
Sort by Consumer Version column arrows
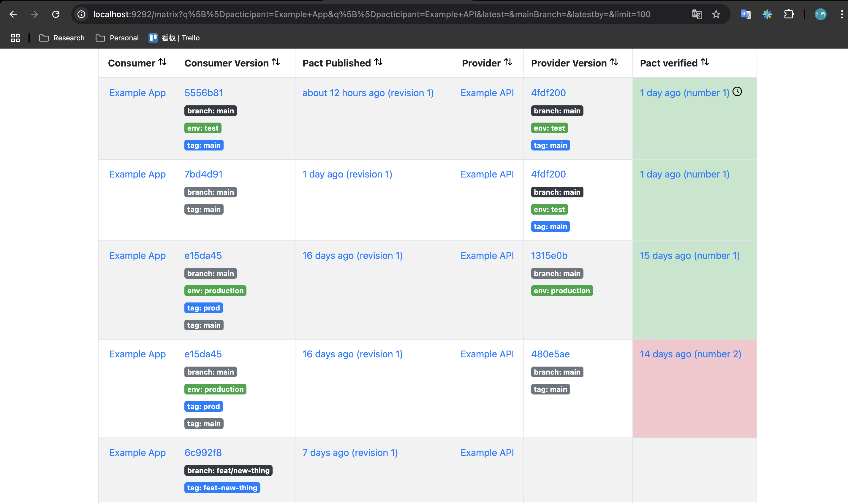point(276,62)
